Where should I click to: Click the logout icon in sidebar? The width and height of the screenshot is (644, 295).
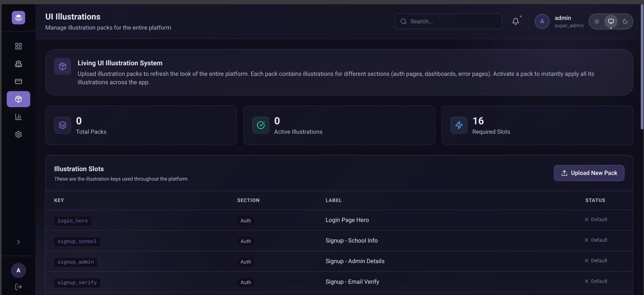[18, 287]
